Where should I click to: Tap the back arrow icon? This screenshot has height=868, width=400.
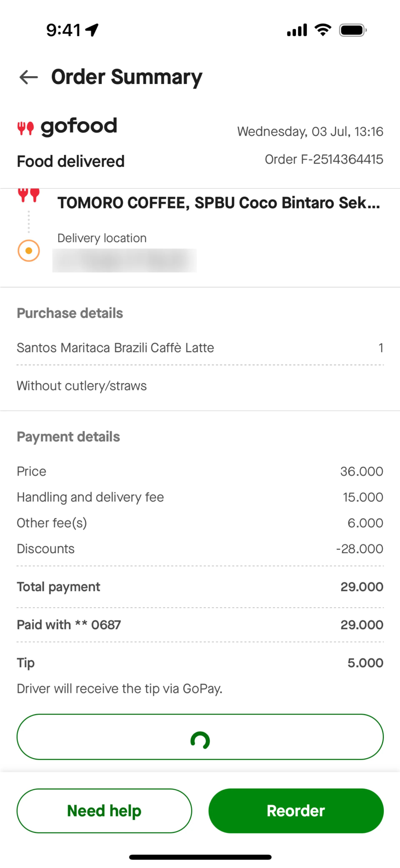tap(29, 77)
